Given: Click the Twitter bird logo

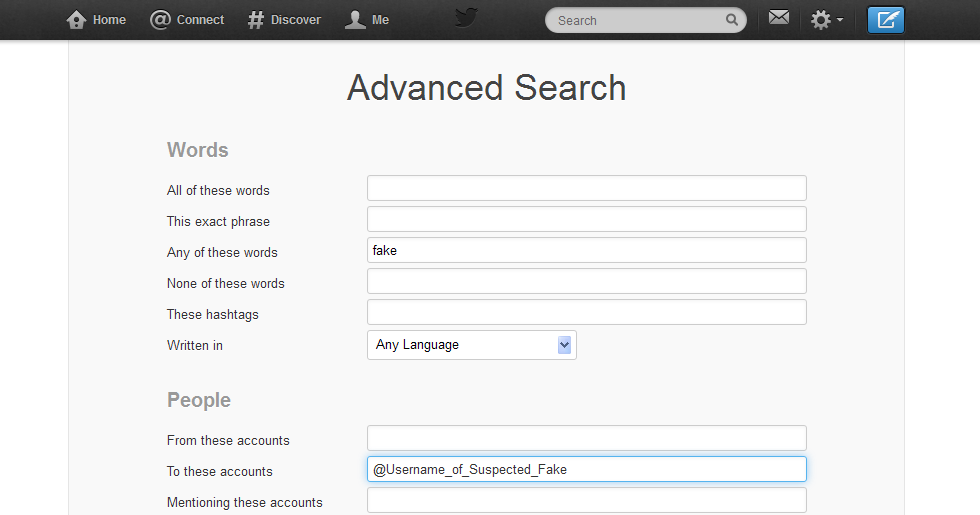Looking at the screenshot, I should pyautogui.click(x=466, y=18).
